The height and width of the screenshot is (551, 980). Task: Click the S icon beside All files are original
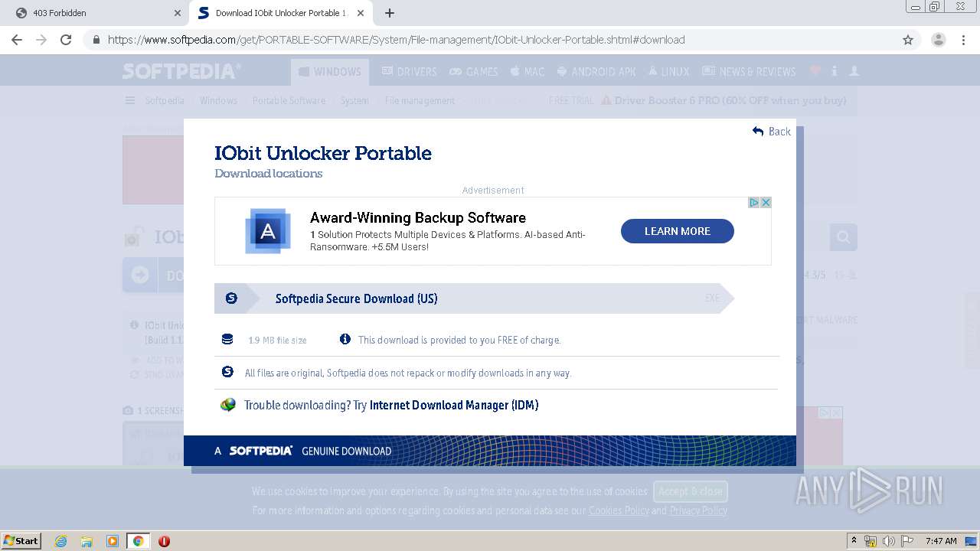[227, 372]
